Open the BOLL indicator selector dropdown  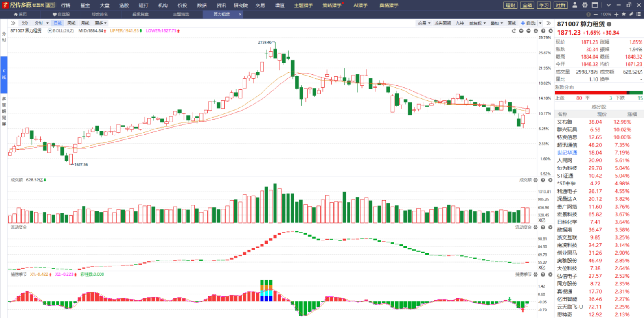coord(50,31)
